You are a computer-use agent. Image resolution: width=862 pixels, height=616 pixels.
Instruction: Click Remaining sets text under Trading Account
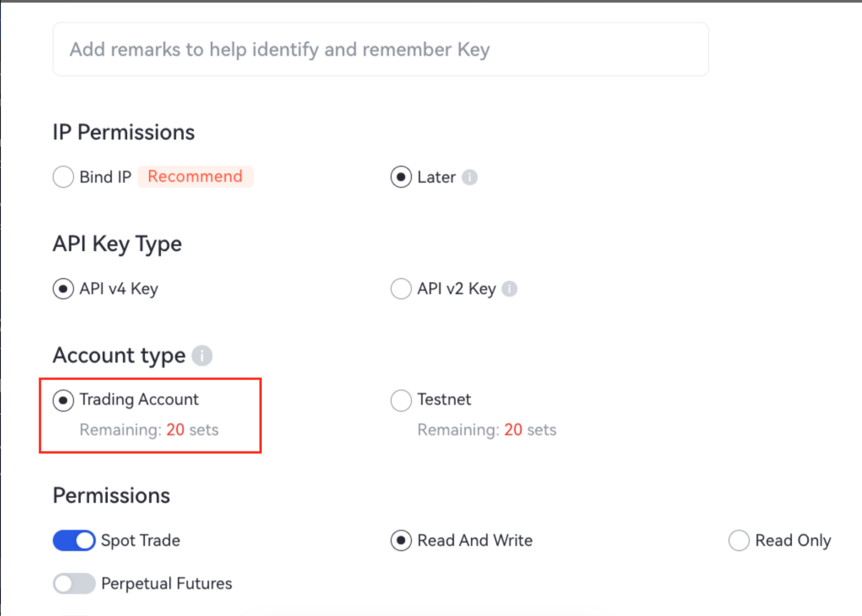pyautogui.click(x=149, y=430)
